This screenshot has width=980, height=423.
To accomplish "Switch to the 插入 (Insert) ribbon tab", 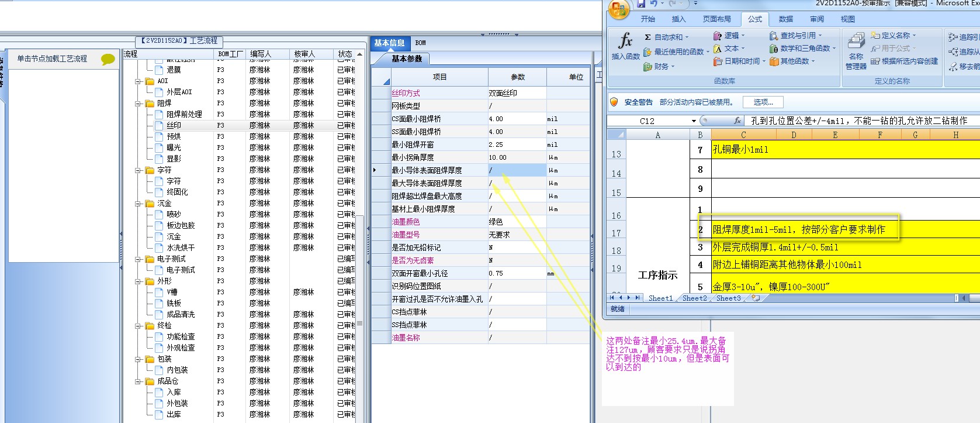I will pos(678,19).
